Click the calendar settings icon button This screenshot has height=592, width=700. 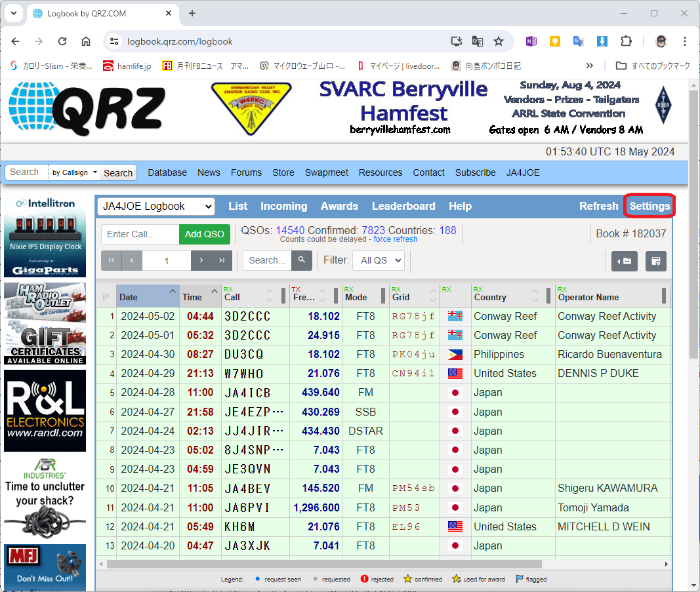[x=656, y=261]
